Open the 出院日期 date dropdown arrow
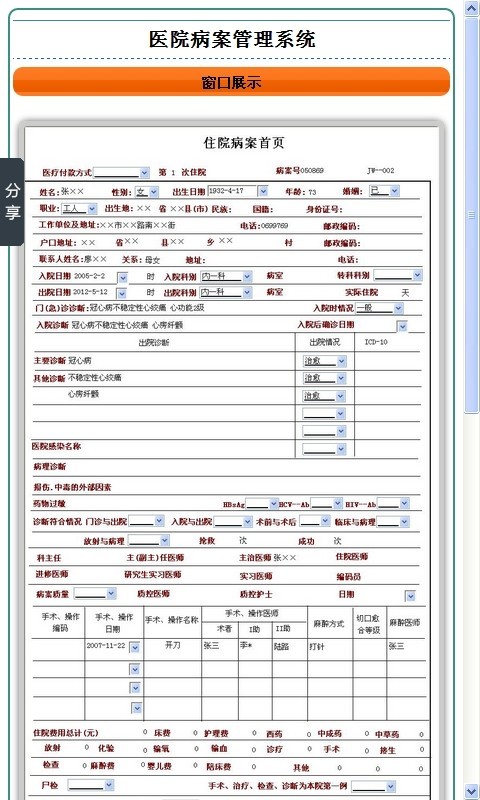 click(121, 293)
